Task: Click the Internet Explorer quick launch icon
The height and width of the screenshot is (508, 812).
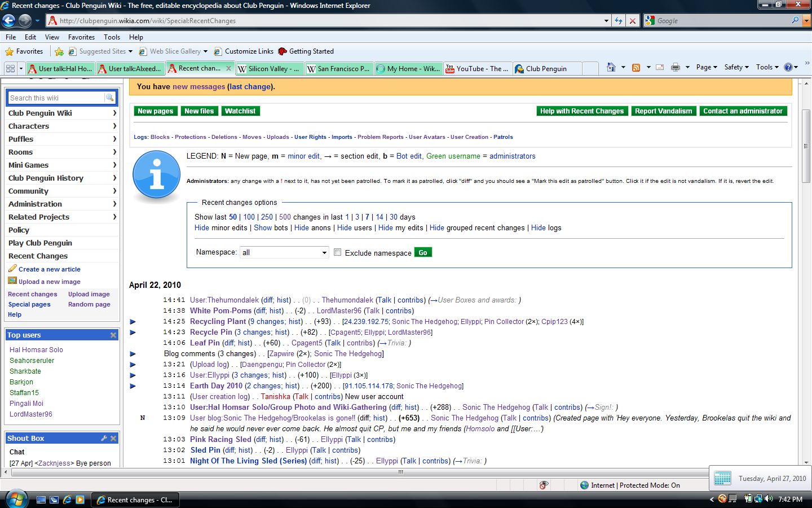Action: coord(67,500)
